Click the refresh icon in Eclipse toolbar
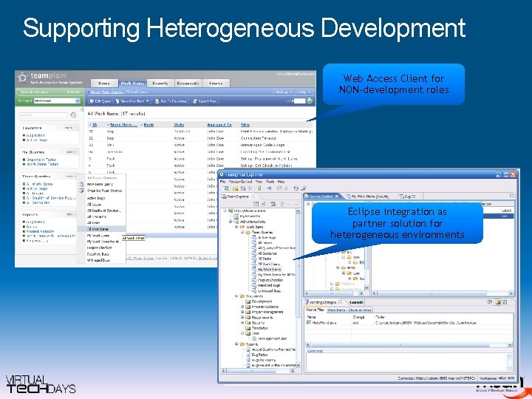This screenshot has width=532, height=399. (x=296, y=188)
